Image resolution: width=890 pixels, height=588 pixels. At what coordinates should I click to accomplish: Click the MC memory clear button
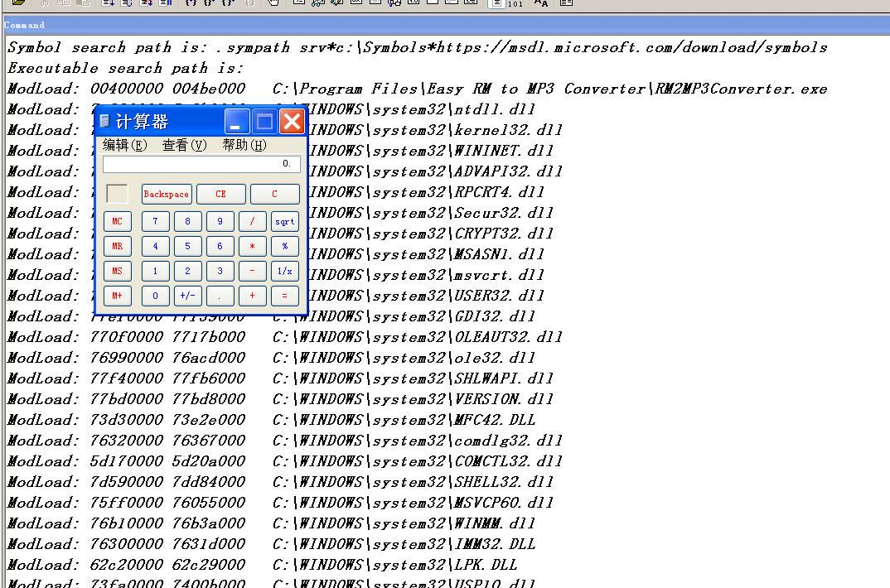[x=118, y=221]
